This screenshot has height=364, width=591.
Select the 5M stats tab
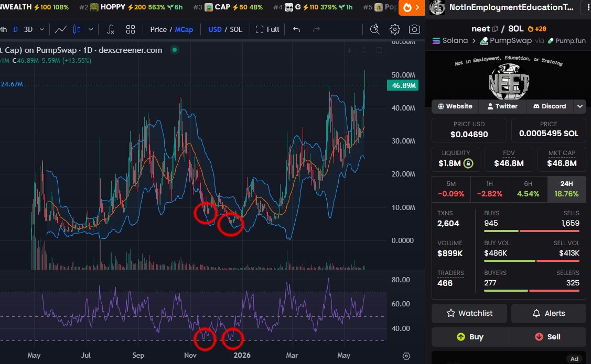[451, 189]
